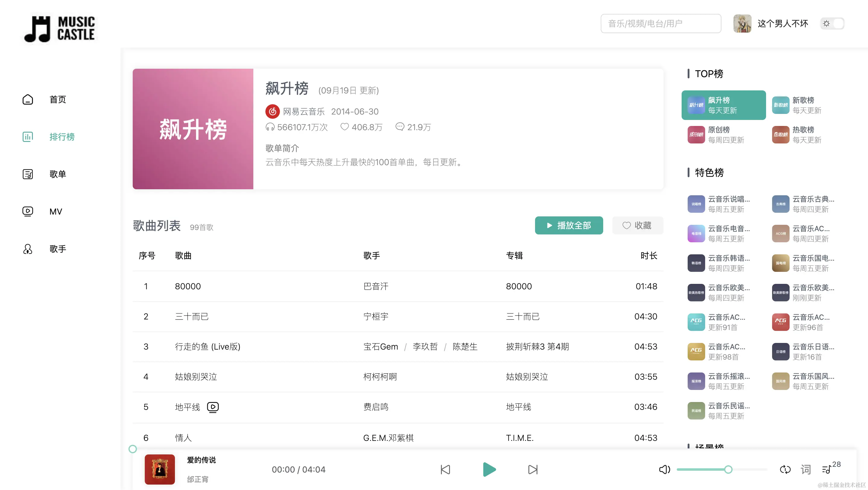Select the 排行榜 chart icon in sidebar
The width and height of the screenshot is (868, 490).
(x=28, y=137)
